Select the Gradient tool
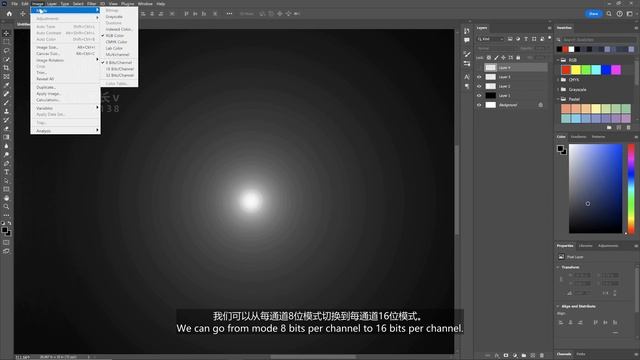640x360 pixels. tap(6, 137)
